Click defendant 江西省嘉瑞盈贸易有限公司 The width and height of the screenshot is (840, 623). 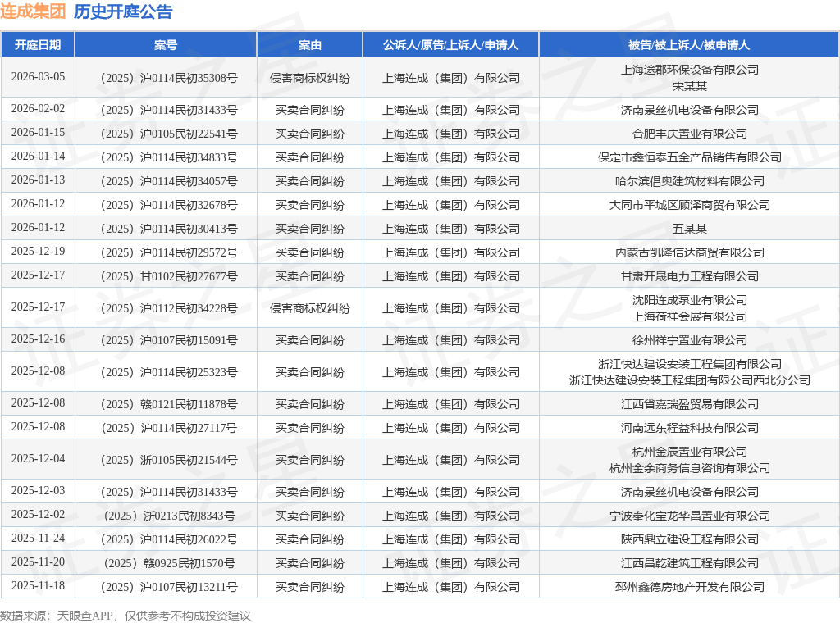point(689,405)
